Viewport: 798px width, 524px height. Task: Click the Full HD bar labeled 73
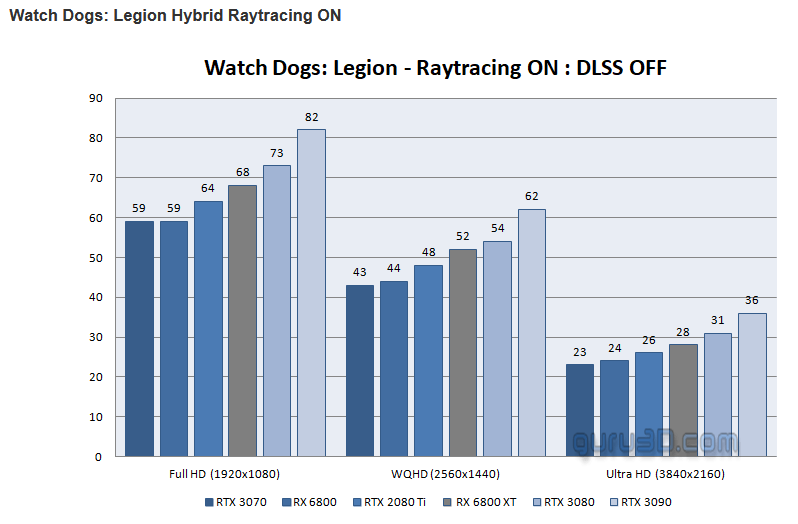(277, 311)
